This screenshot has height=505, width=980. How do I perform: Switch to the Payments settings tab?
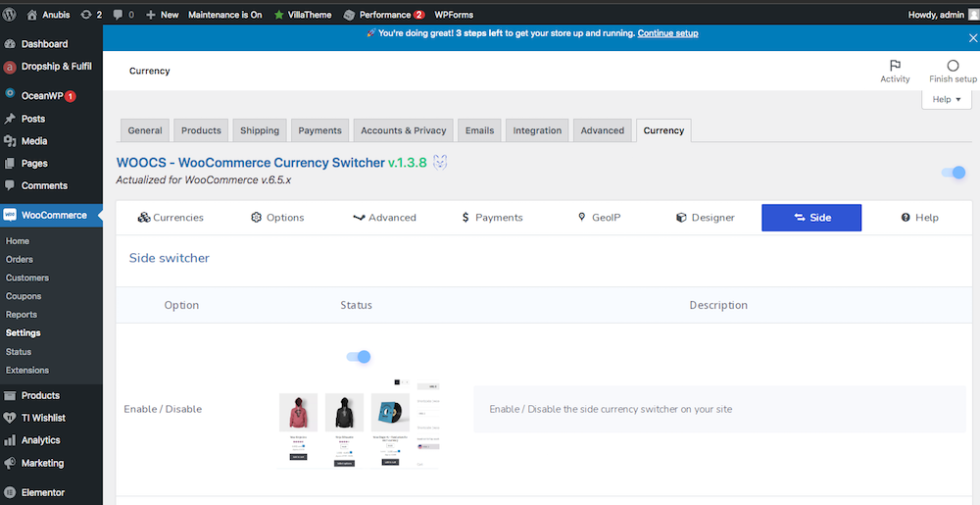pyautogui.click(x=320, y=130)
